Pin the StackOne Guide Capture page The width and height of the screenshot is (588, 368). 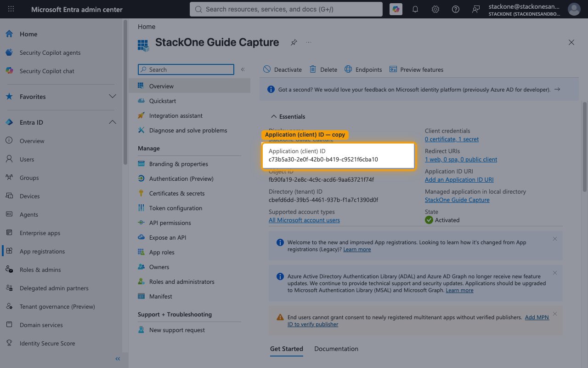[x=294, y=42]
